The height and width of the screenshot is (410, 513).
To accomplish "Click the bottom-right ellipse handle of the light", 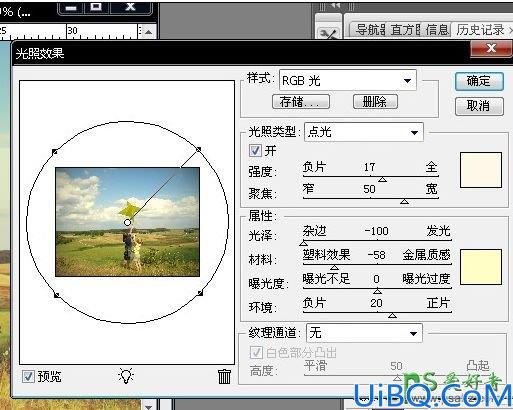I will [200, 293].
